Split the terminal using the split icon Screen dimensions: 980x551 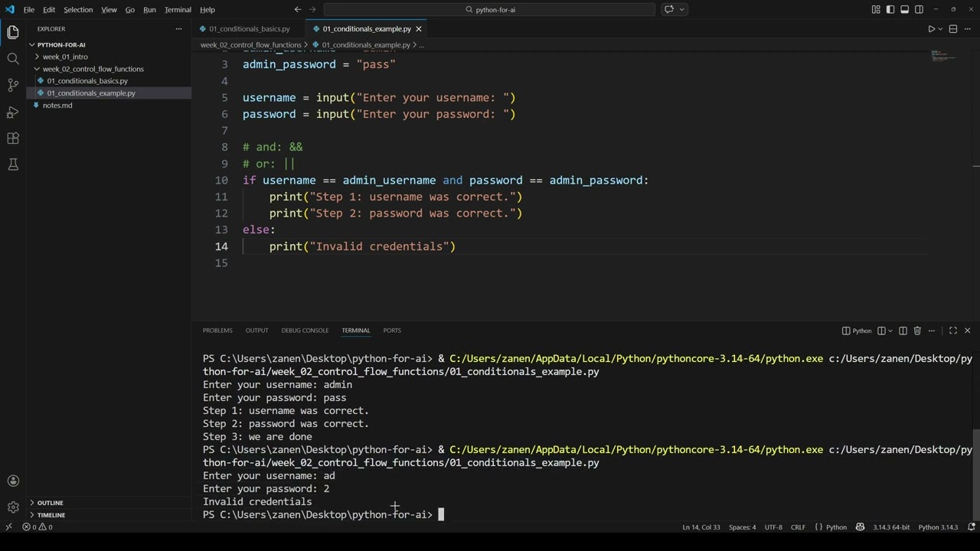tap(903, 331)
